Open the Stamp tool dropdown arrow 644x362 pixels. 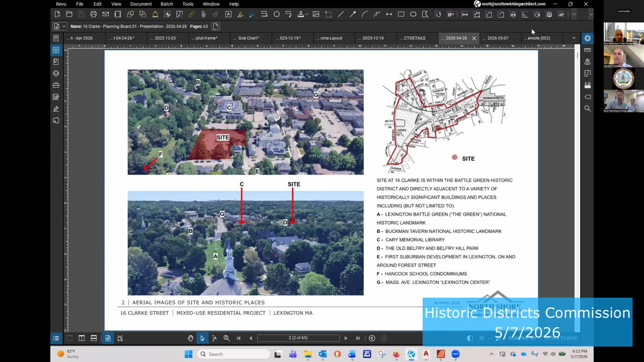(x=307, y=14)
